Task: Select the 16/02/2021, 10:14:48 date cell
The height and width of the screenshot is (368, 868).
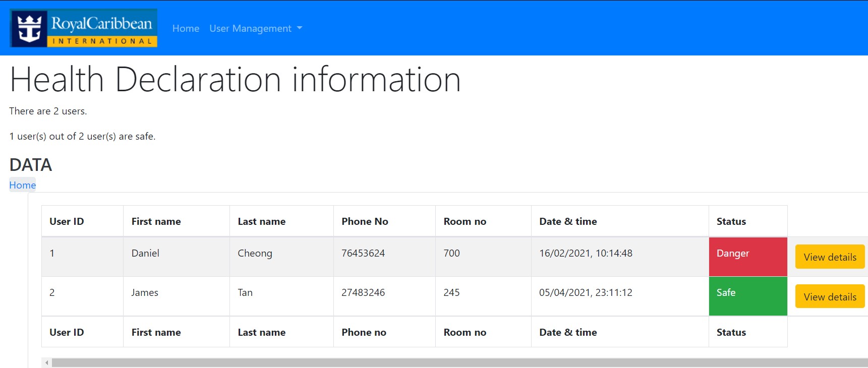Action: [586, 253]
